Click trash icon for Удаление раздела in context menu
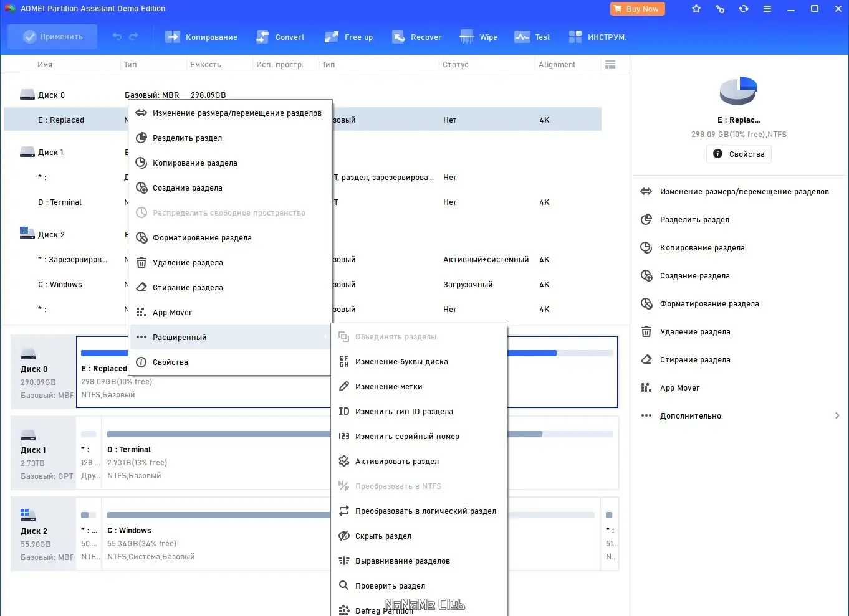The image size is (849, 616). (141, 262)
